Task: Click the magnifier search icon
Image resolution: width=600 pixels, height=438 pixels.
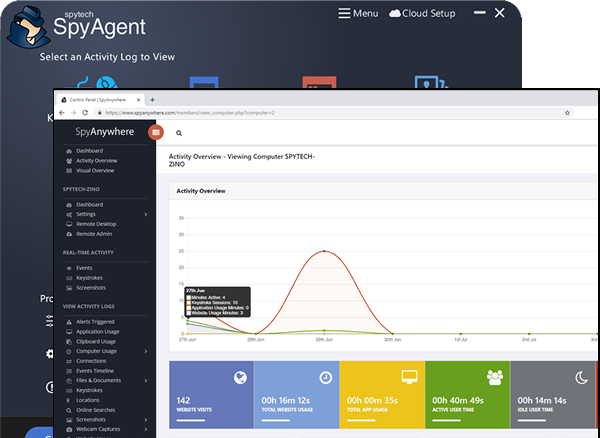Action: click(x=179, y=132)
